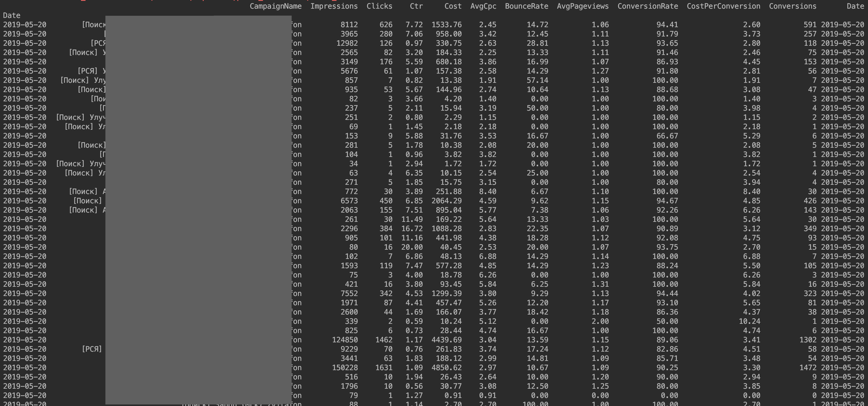Select the Ctr value 7.72
The width and height of the screenshot is (868, 406).
(x=414, y=25)
